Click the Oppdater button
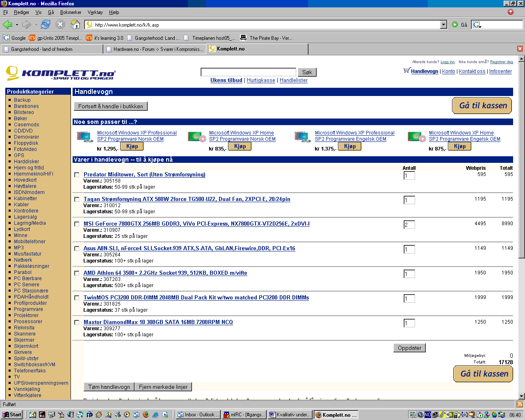525x420 pixels. (410, 348)
